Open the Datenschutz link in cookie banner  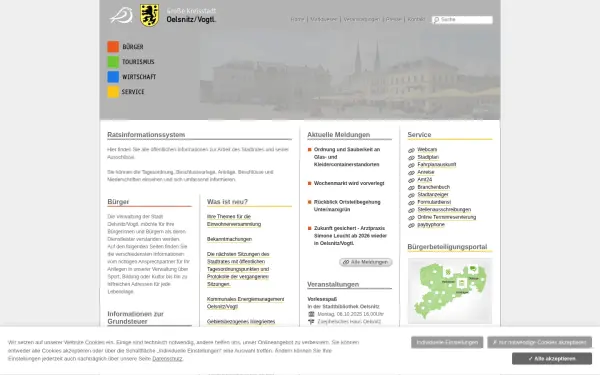point(167,359)
